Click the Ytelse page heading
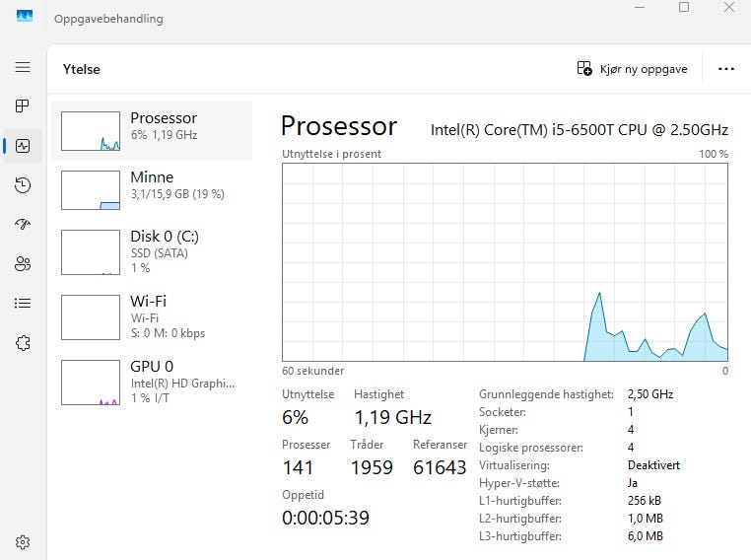 click(82, 69)
